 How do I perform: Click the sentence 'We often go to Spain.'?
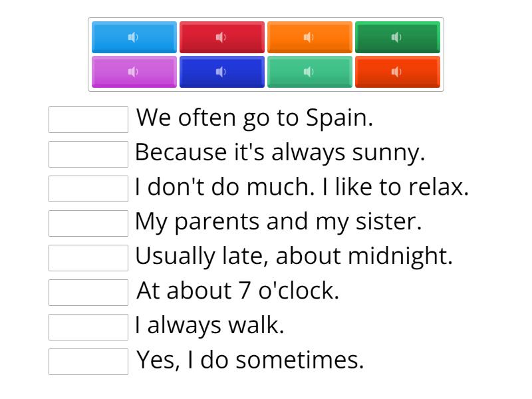(x=255, y=118)
